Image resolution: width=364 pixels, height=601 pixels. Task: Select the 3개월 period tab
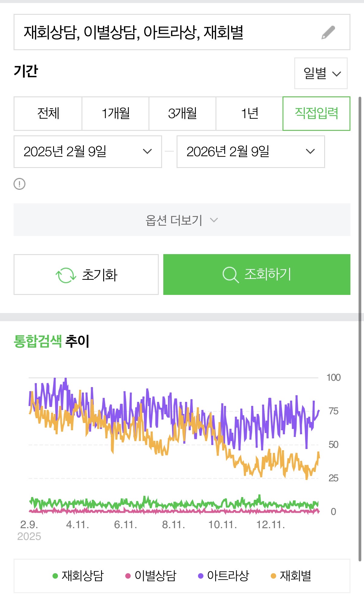[182, 114]
